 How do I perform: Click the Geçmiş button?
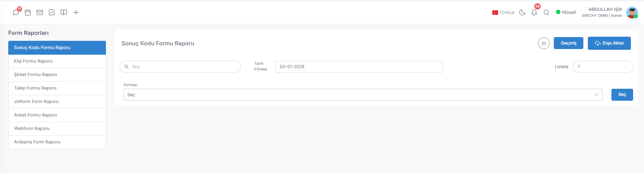568,43
